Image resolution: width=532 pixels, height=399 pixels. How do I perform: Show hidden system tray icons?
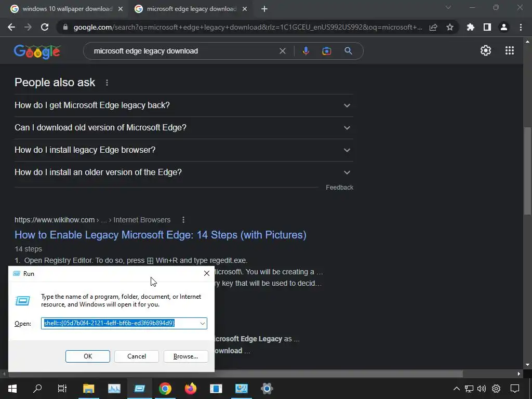pyautogui.click(x=457, y=389)
